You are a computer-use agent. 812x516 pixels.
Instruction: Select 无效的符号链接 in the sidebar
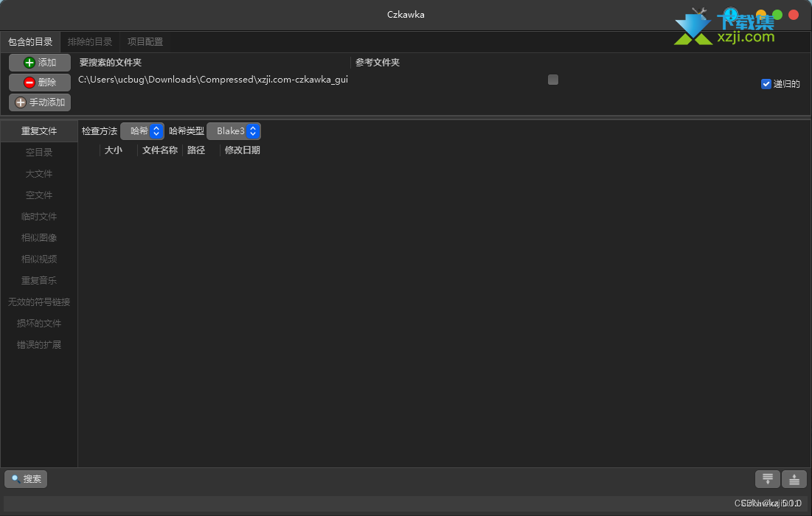[x=39, y=301]
